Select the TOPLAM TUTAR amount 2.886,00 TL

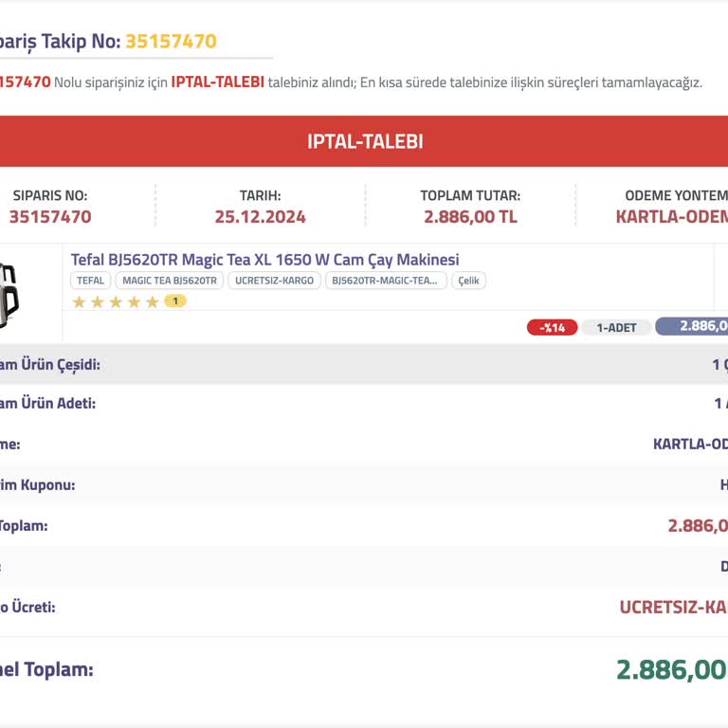pos(470,217)
